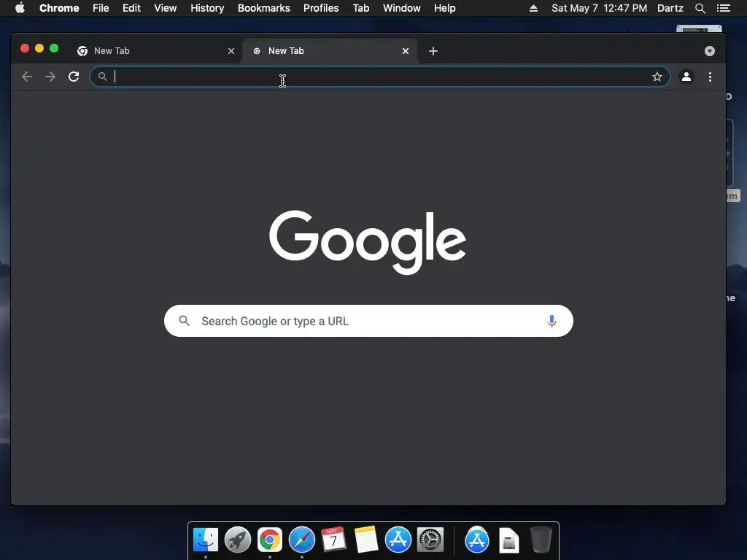
Task: Open the Trash in the dock
Action: tap(541, 540)
